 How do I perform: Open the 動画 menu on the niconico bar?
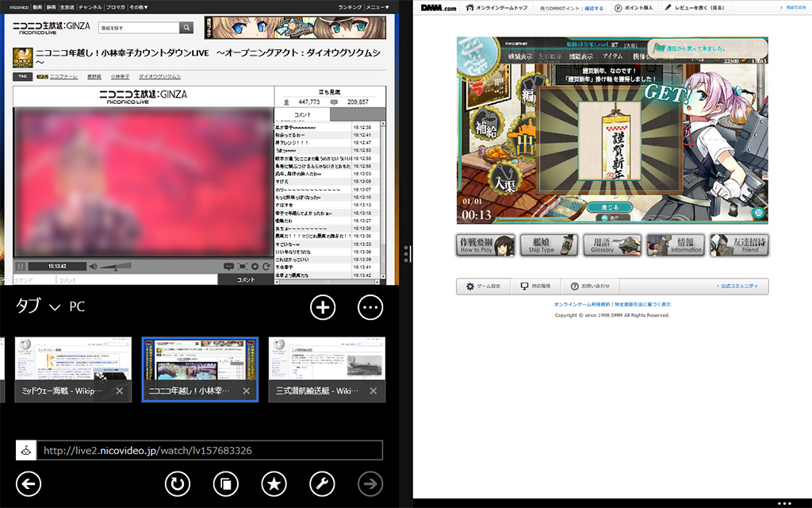point(37,7)
